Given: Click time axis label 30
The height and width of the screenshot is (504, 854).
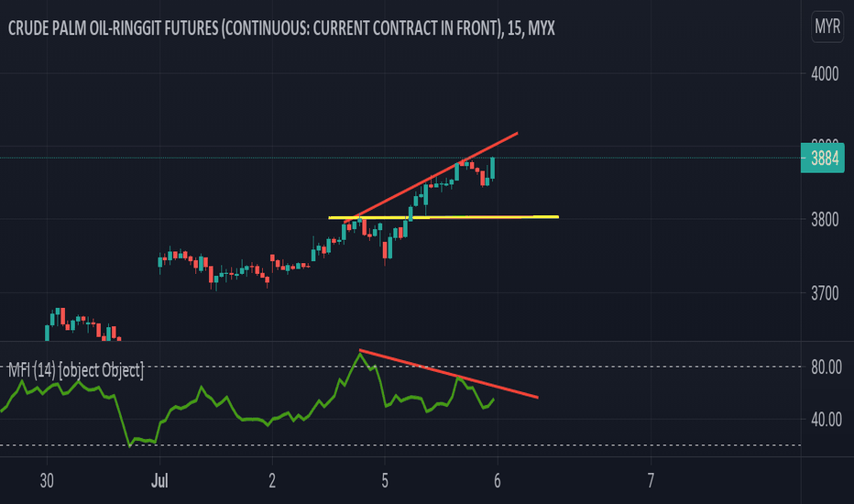Looking at the screenshot, I should 47,480.
